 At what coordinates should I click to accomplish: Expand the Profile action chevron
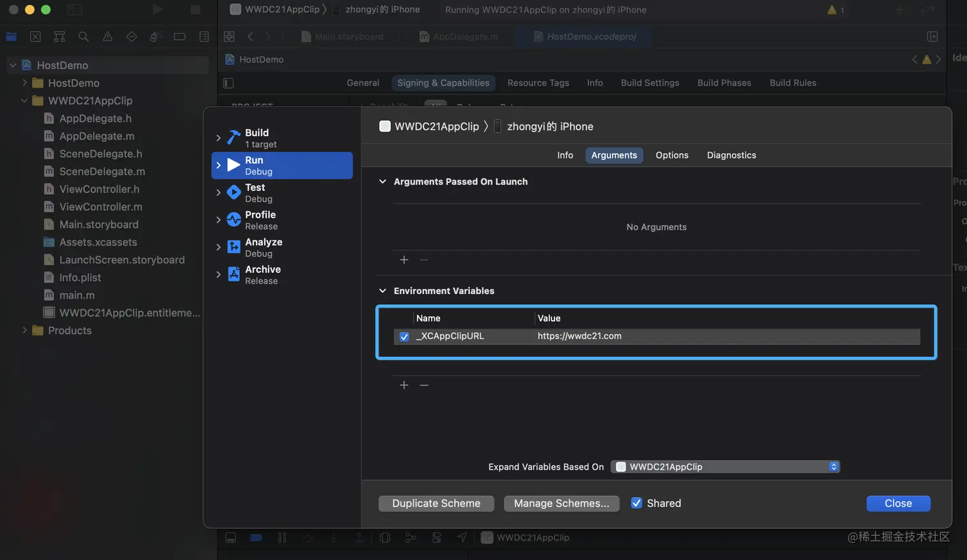tap(218, 220)
